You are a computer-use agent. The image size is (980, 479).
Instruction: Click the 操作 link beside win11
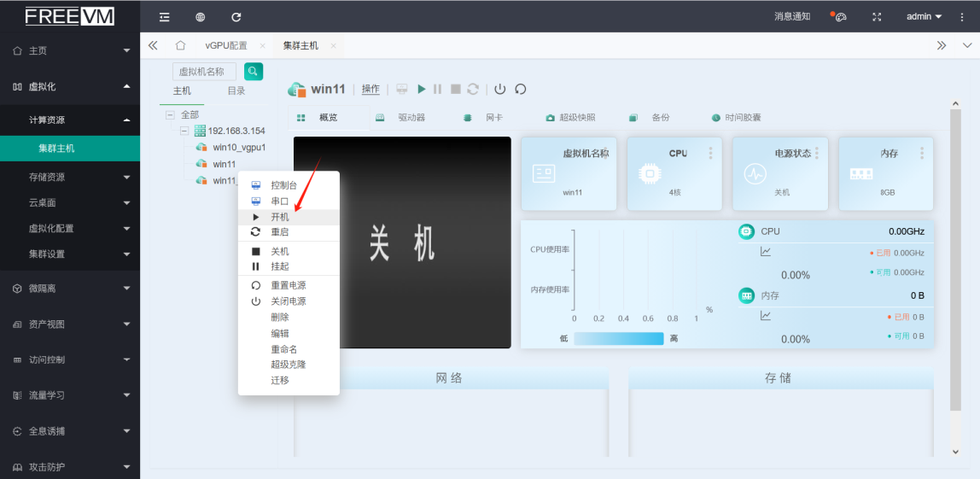(x=370, y=89)
